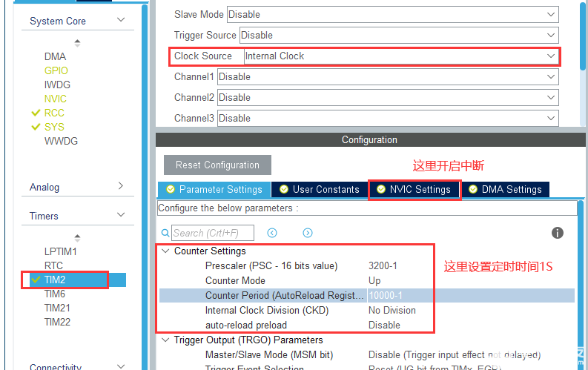
Task: Click the category sidebar vertical scrollbar
Action: coord(145,188)
